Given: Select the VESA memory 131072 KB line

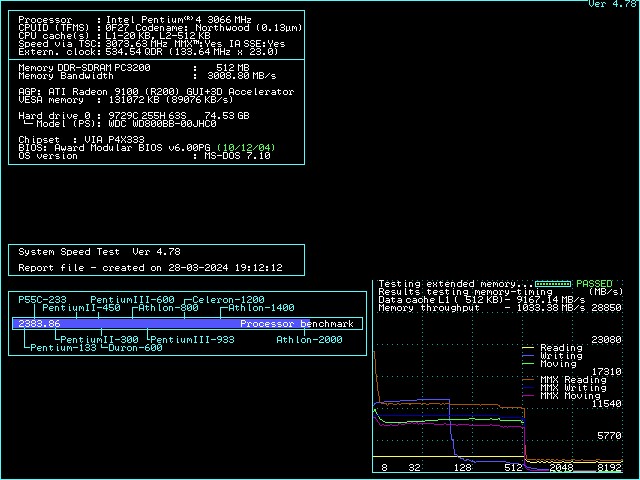Looking at the screenshot, I should click(x=126, y=100).
